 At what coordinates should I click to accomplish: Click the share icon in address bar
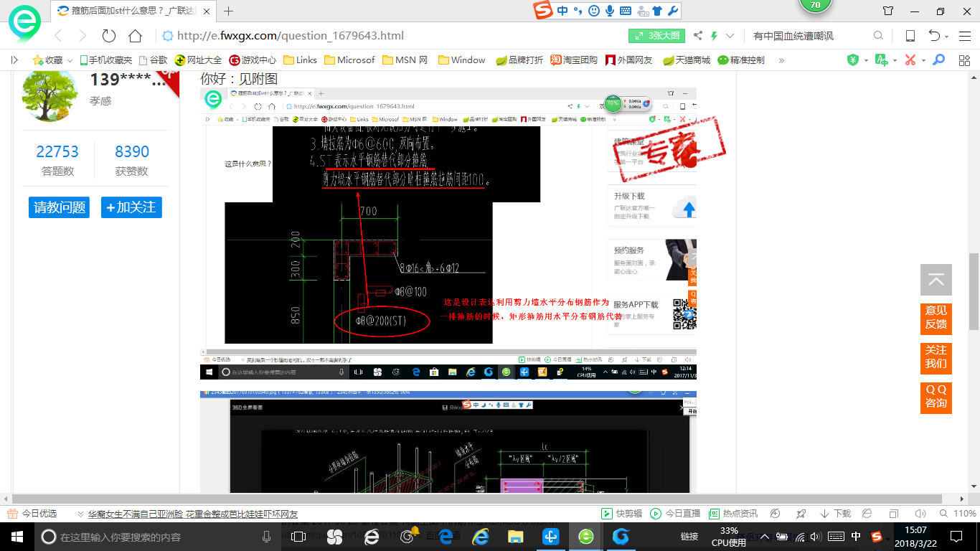click(x=697, y=36)
